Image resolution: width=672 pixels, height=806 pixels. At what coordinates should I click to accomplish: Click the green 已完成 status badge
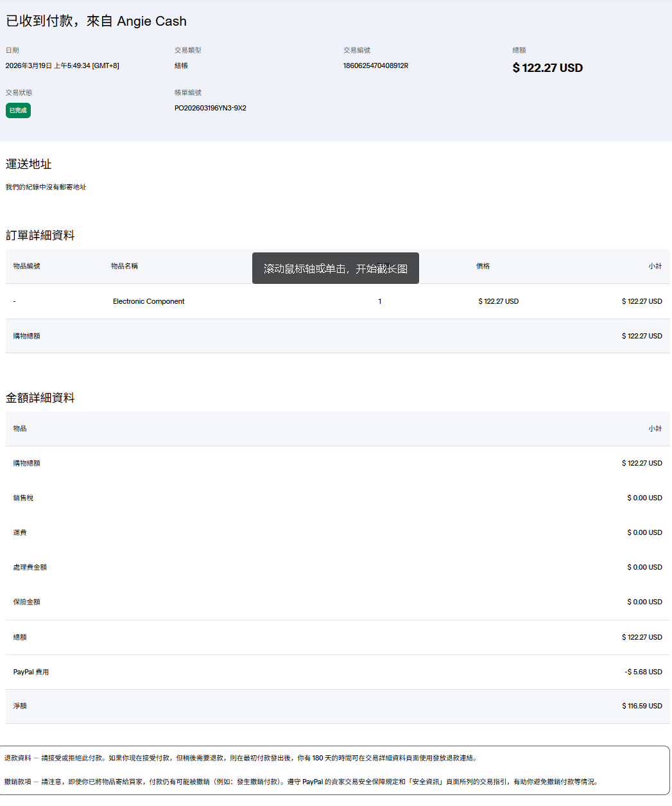(18, 110)
